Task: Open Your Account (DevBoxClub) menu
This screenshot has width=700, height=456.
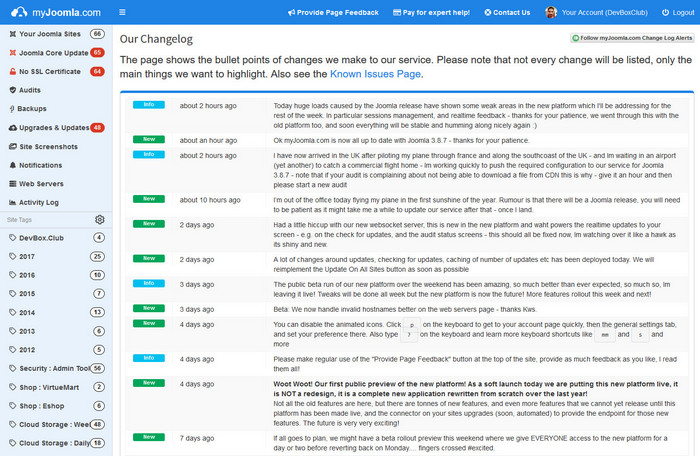Action: point(604,13)
